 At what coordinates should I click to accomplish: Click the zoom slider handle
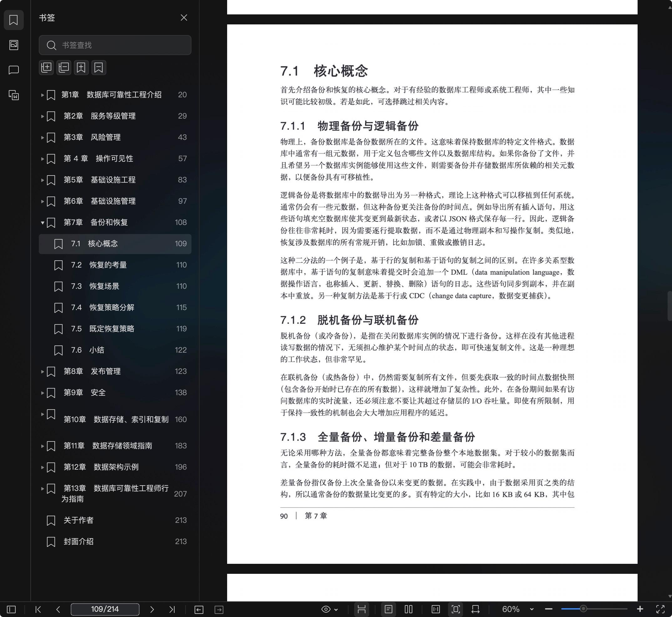point(583,609)
